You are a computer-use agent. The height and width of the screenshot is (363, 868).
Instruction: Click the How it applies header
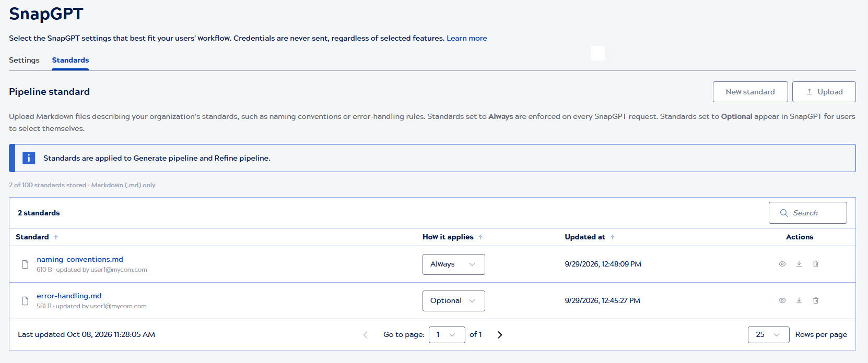click(x=448, y=237)
